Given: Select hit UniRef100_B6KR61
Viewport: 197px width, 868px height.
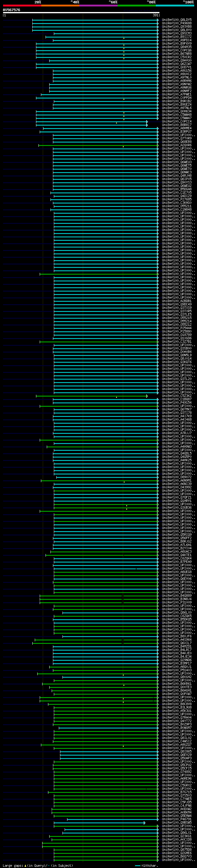Looking at the screenshot, I should pos(177,684).
